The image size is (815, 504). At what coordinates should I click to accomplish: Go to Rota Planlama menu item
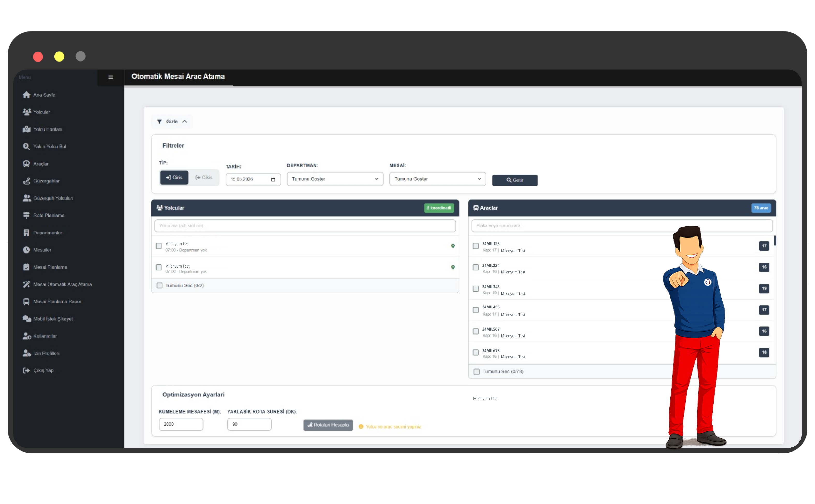coord(49,215)
